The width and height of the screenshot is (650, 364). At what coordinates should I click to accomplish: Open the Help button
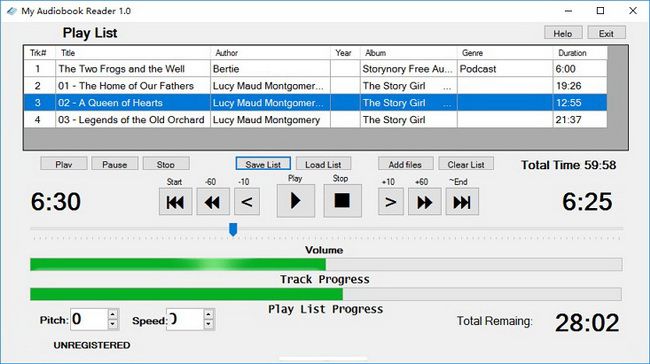click(x=563, y=33)
